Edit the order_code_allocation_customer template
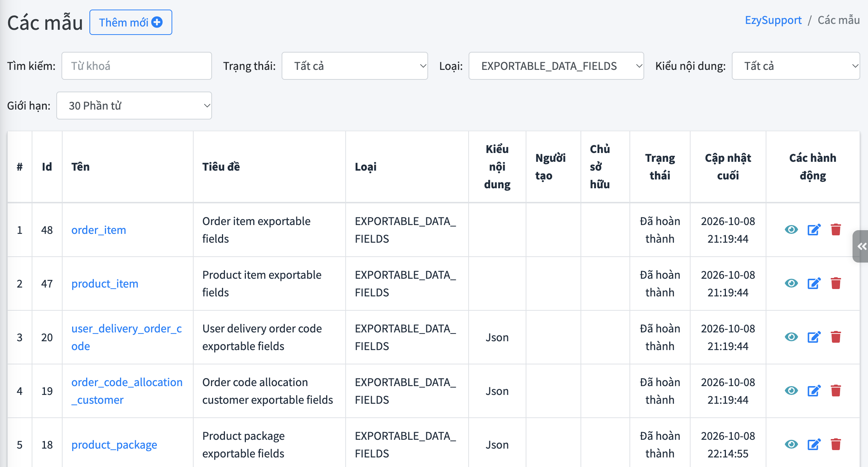The height and width of the screenshot is (467, 868). tap(814, 391)
